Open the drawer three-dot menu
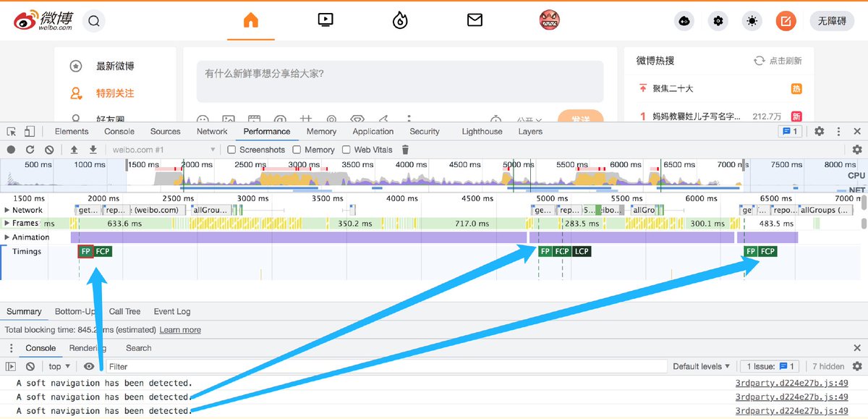This screenshot has height=419, width=868. click(11, 348)
